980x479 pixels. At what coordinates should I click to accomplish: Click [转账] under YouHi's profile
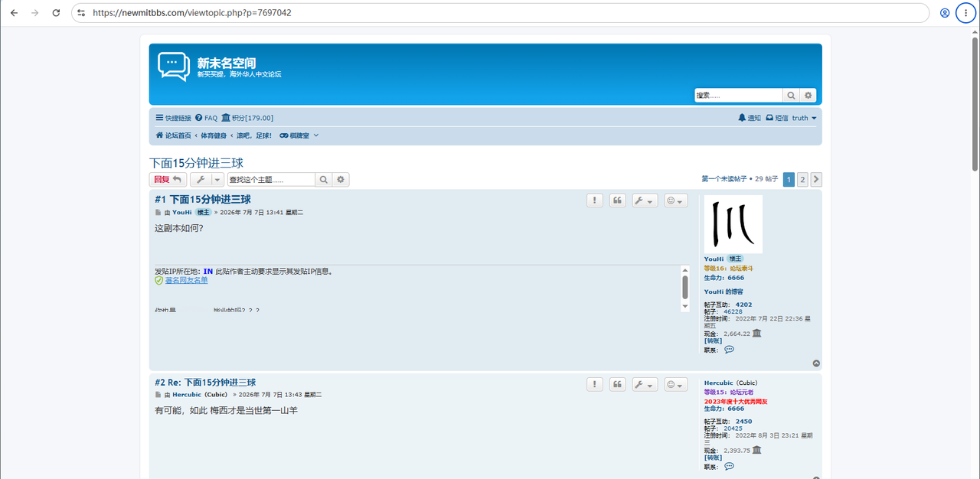(x=713, y=341)
